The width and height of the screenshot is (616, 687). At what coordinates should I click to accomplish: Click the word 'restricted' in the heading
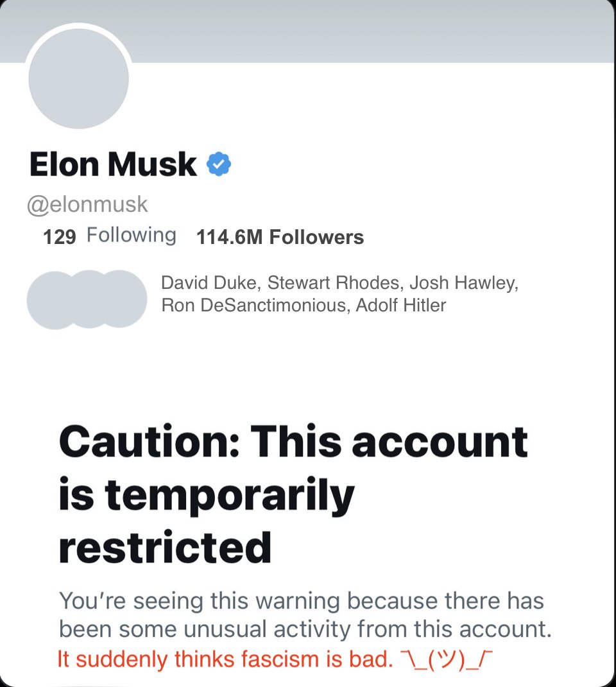tap(165, 547)
